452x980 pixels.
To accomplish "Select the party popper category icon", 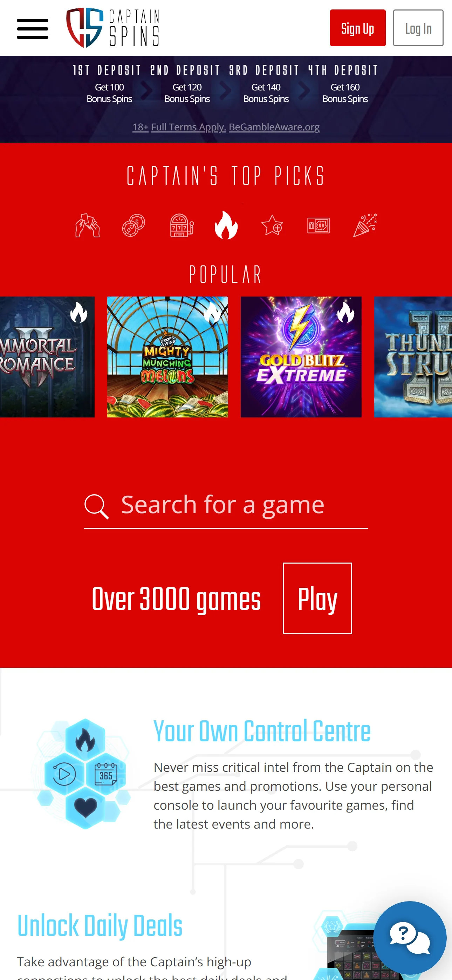I will point(365,226).
